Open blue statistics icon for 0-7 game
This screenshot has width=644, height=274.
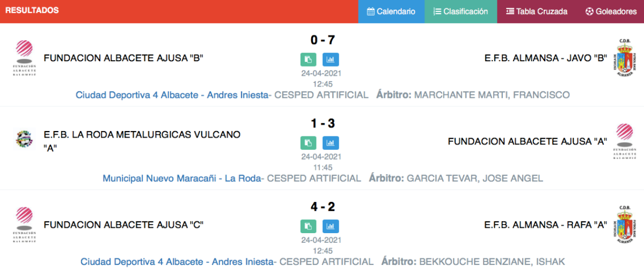(x=331, y=60)
